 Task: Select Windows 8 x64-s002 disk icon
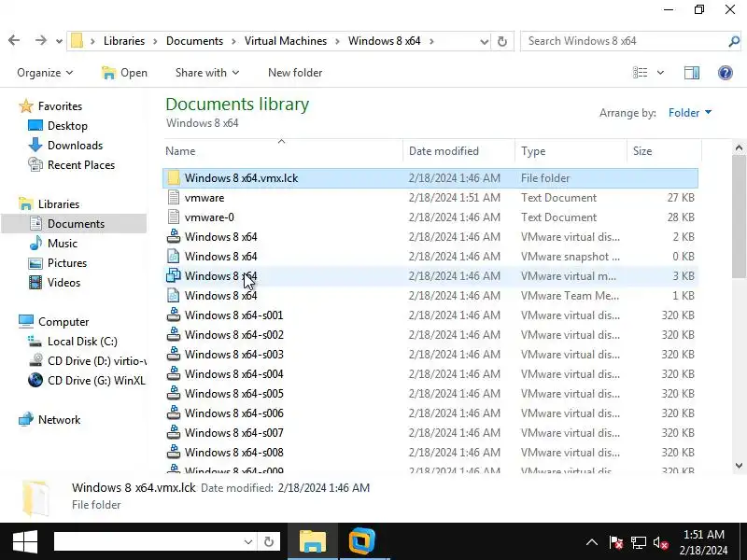point(174,335)
